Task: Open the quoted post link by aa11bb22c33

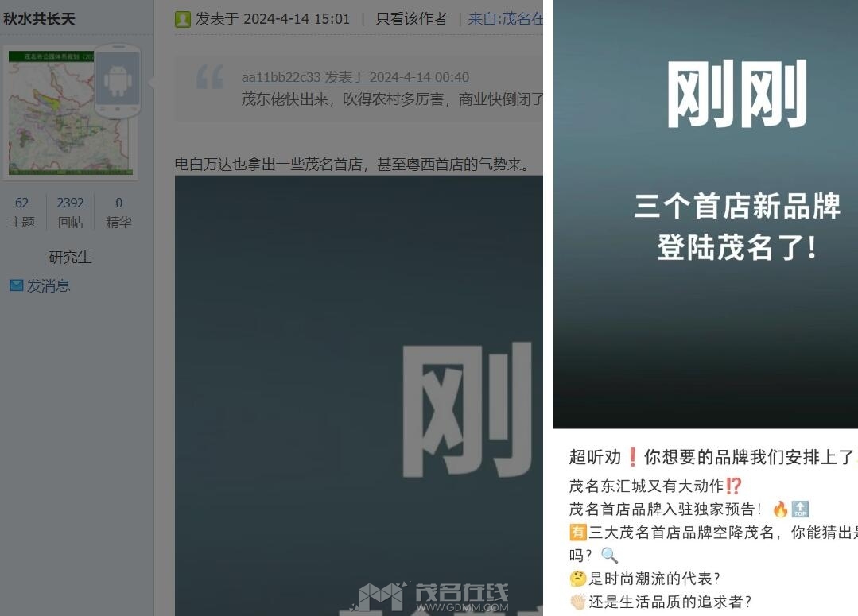Action: click(x=355, y=77)
